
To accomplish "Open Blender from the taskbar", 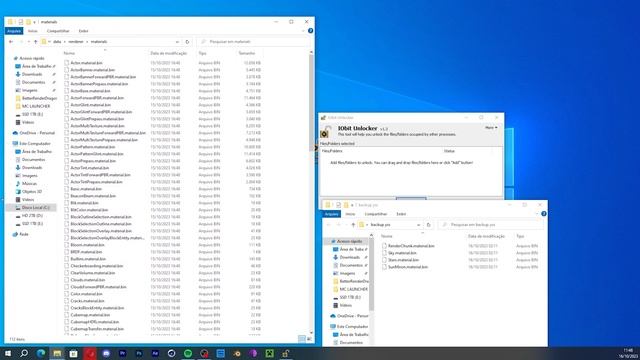I will [x=237, y=353].
